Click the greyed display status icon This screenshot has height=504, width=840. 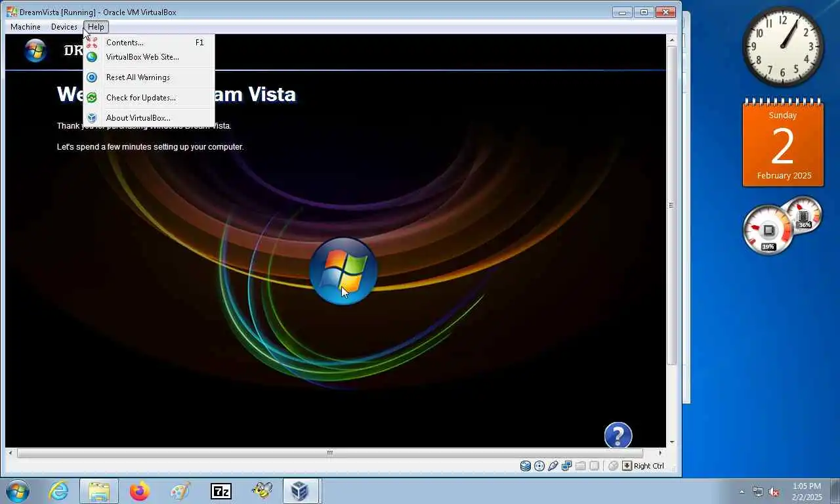[x=594, y=466]
